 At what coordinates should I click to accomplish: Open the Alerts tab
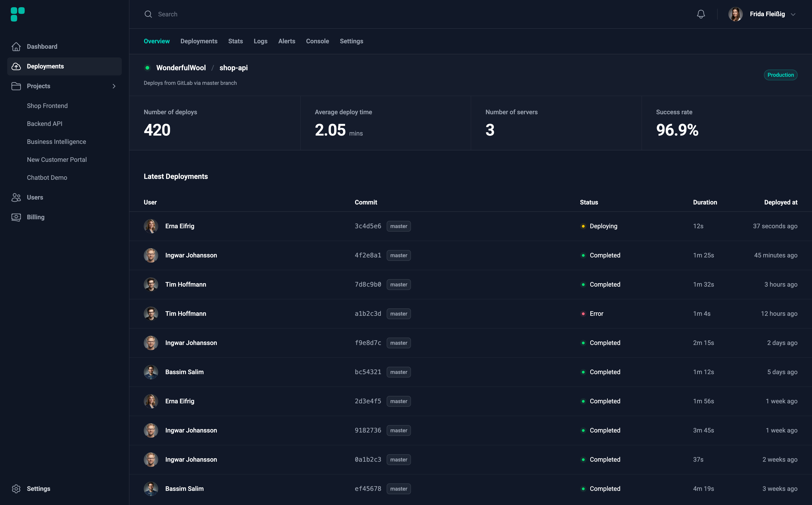[x=286, y=41]
